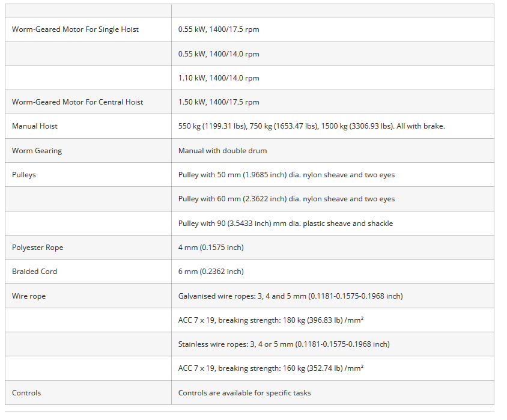Click the 60 mm nylon sheave pulley entry
507x420 pixels.
(x=286, y=199)
